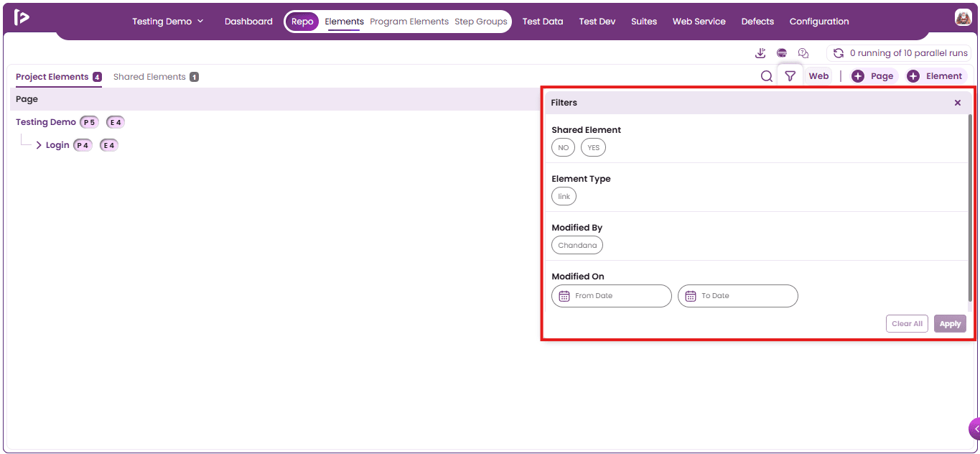Screen dimensions: 980x454
Task: Close the Filters panel with the X
Action: click(958, 103)
